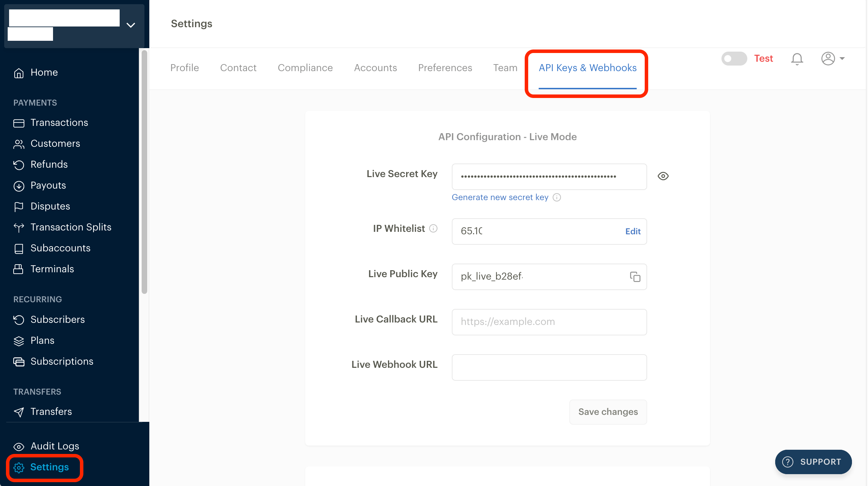Go to Transaction Splits page
This screenshot has width=868, height=486.
[x=70, y=227]
